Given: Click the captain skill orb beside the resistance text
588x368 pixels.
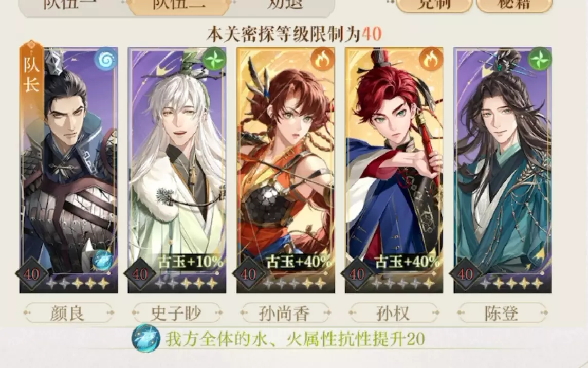Looking at the screenshot, I should click(x=146, y=338).
